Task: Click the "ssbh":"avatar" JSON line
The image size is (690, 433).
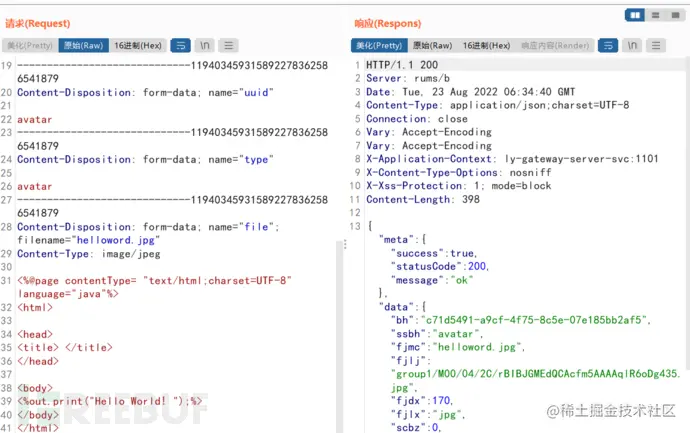Action: 437,334
